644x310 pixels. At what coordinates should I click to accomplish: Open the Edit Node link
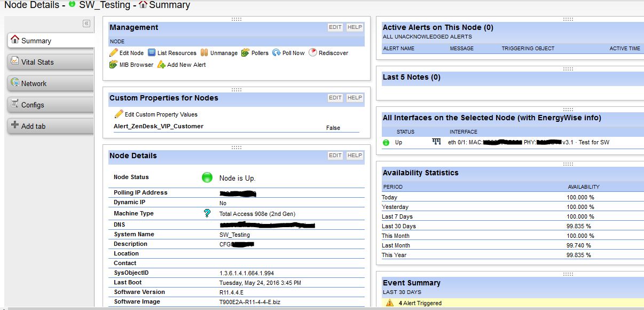pos(131,53)
